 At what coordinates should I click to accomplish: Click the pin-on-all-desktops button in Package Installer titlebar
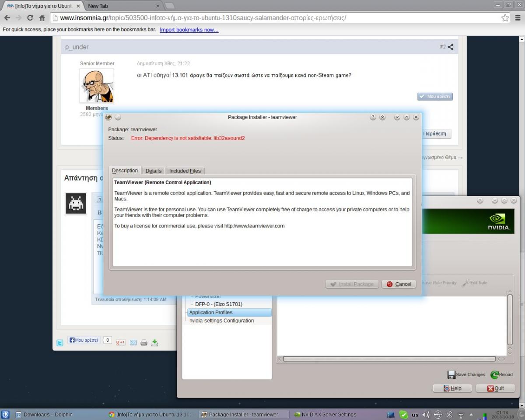[118, 117]
